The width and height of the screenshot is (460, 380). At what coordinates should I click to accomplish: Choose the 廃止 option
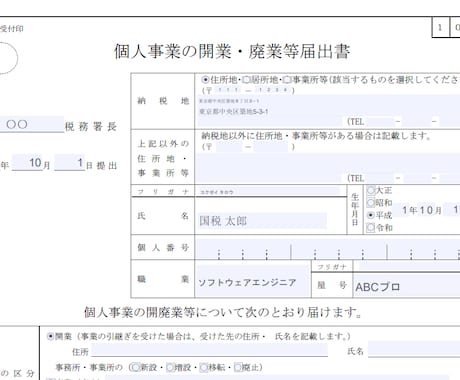point(238,367)
